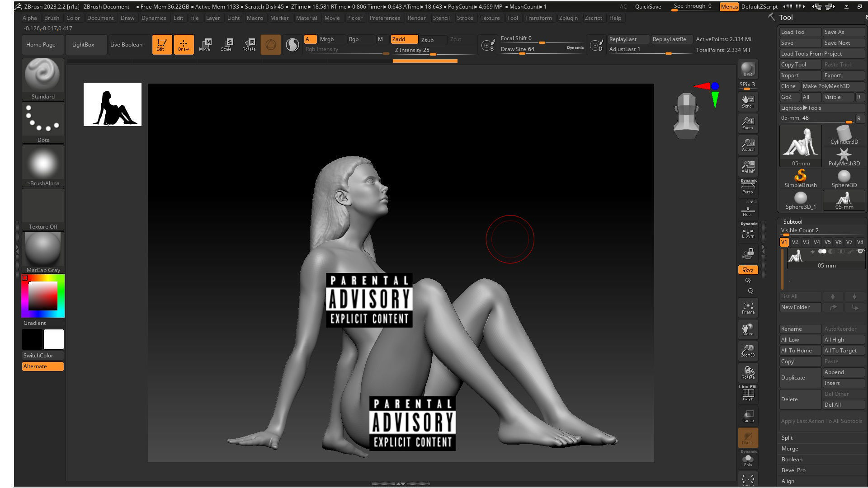Screen dimensions: 868x488
Task: Disable the Zadd mode
Action: [x=404, y=39]
